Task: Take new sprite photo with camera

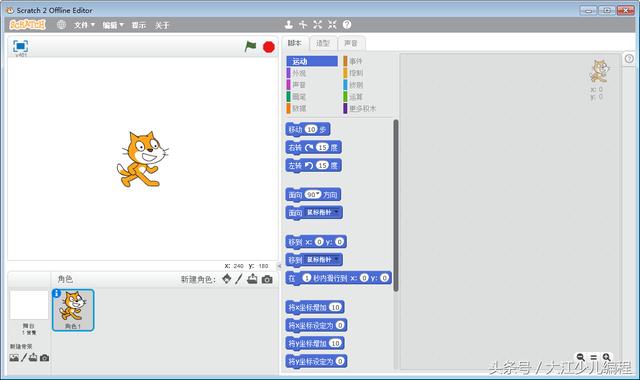Action: pyautogui.click(x=267, y=279)
